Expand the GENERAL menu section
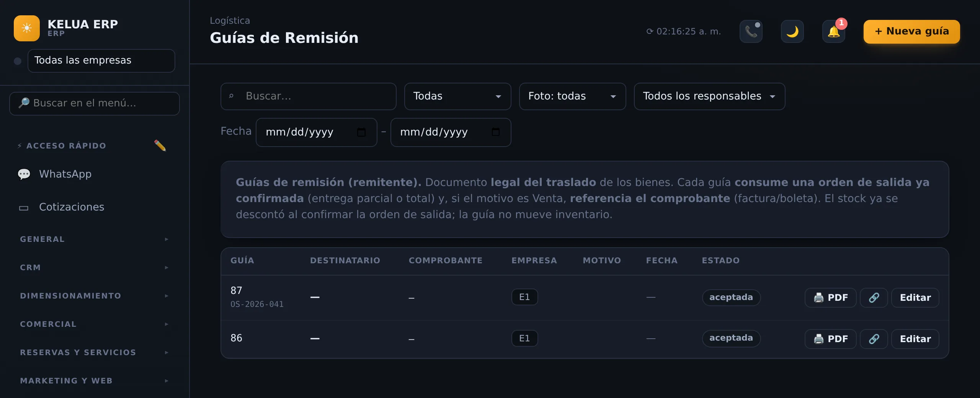The image size is (980, 398). coord(94,239)
